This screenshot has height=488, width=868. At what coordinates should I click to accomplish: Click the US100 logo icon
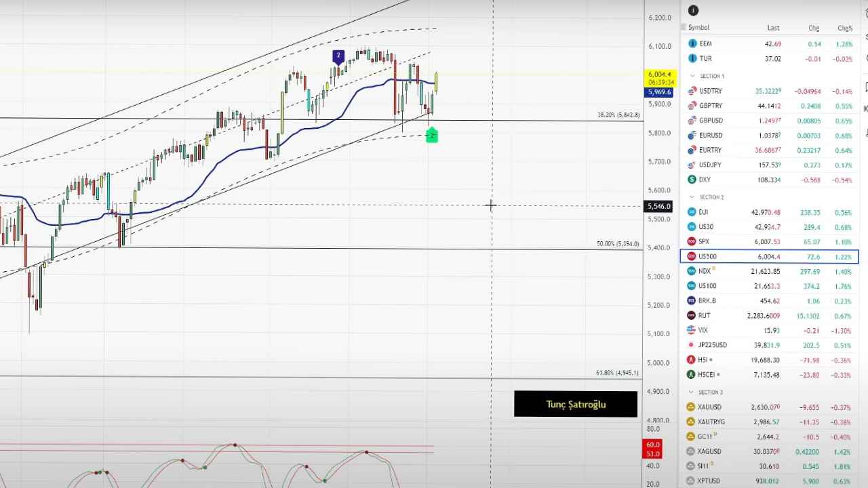(692, 286)
